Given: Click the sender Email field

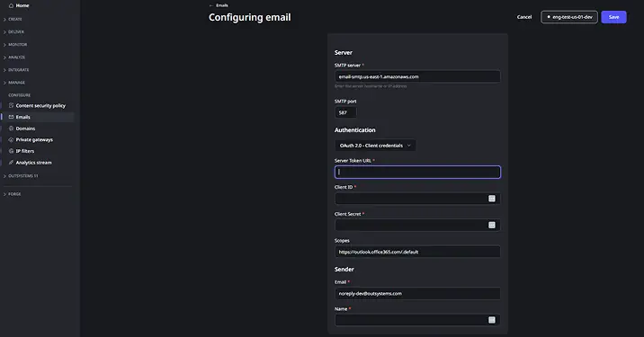Looking at the screenshot, I should pos(417,294).
